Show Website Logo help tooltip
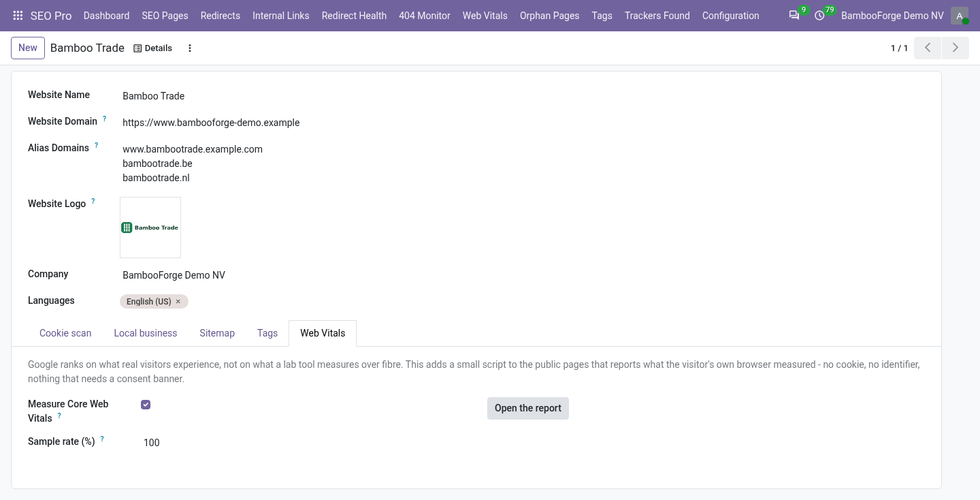This screenshot has width=980, height=500. (93, 201)
